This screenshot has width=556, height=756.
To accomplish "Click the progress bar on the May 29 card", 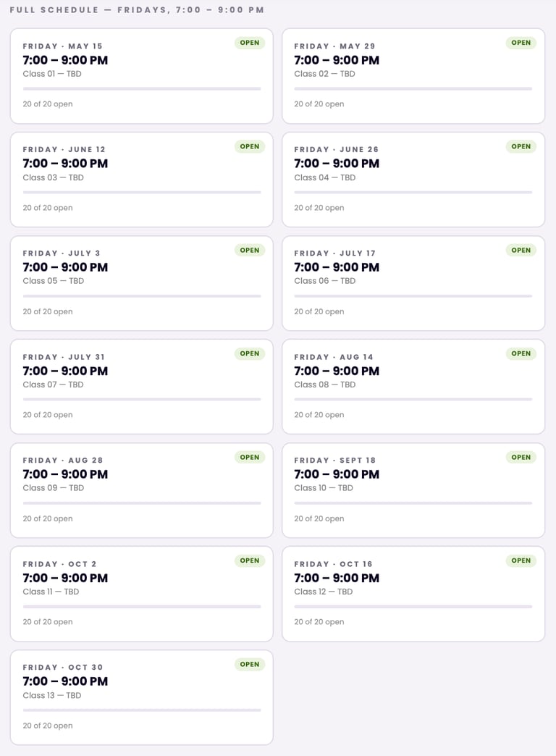I will point(413,89).
